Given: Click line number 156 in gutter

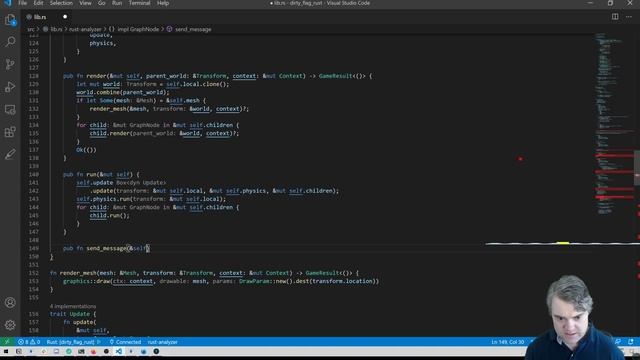Looking at the screenshot, I should [33, 314].
